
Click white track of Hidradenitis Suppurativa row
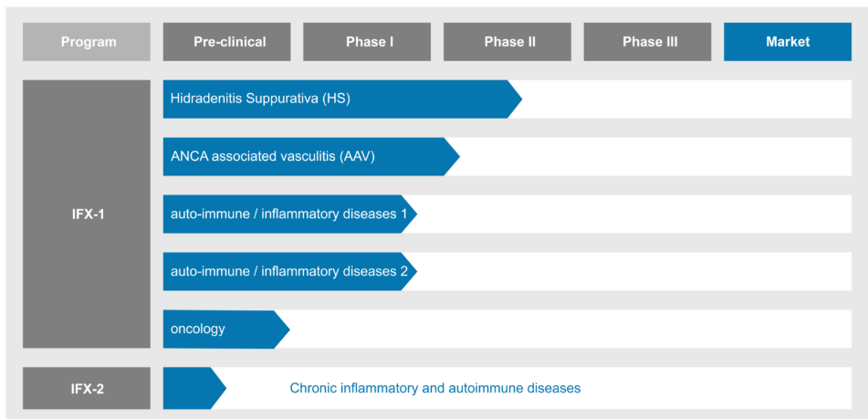[x=687, y=100]
